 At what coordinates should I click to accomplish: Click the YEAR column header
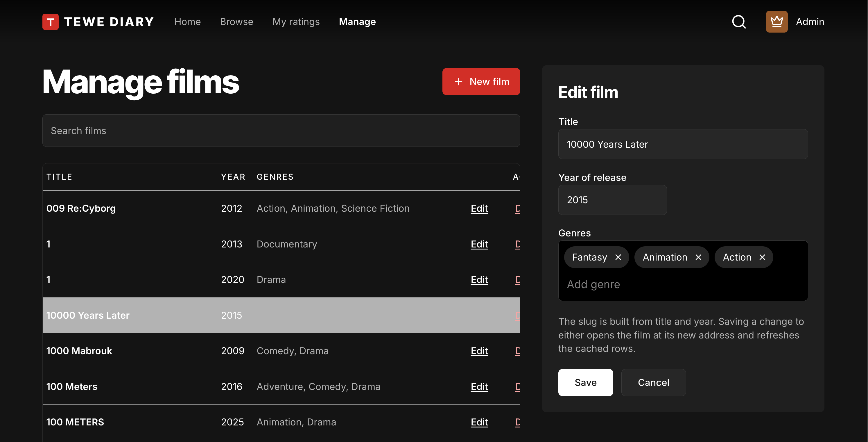click(x=233, y=177)
